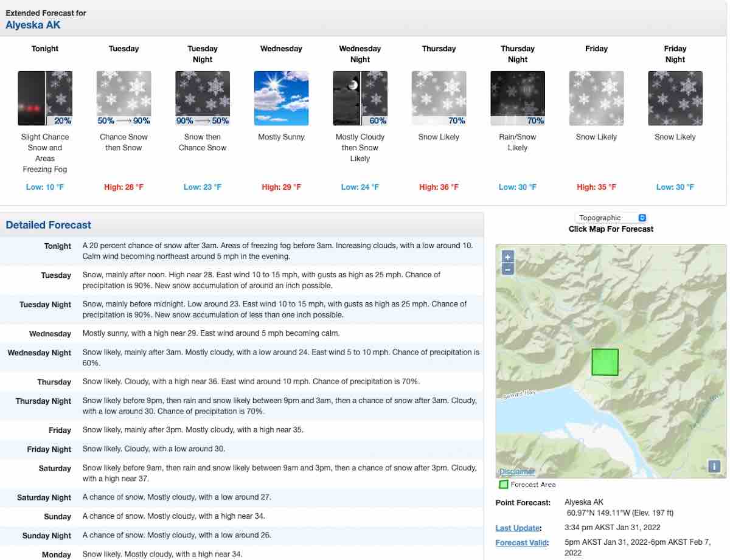This screenshot has height=560, width=730.
Task: Click the Point Forecast coordinates text
Action: coord(620,513)
